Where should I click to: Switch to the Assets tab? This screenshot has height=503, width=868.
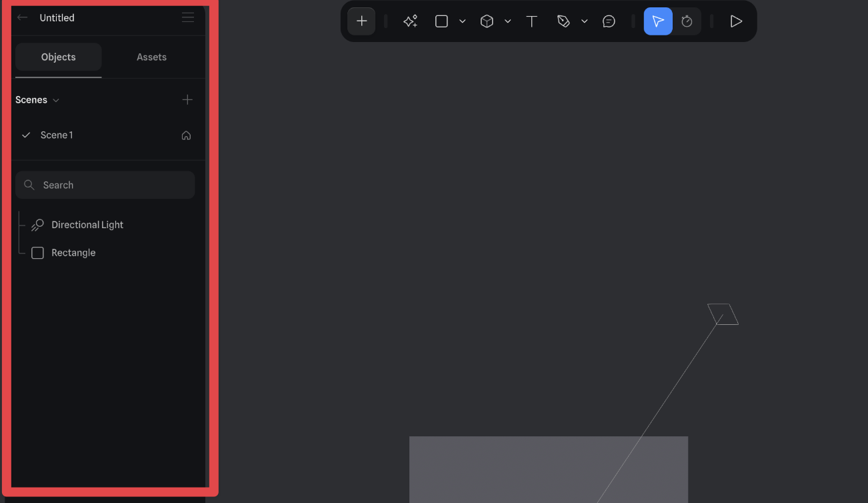pyautogui.click(x=151, y=57)
